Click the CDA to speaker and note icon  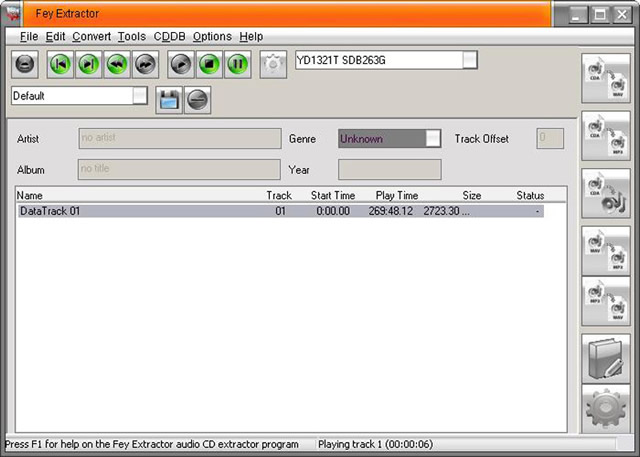[x=606, y=193]
